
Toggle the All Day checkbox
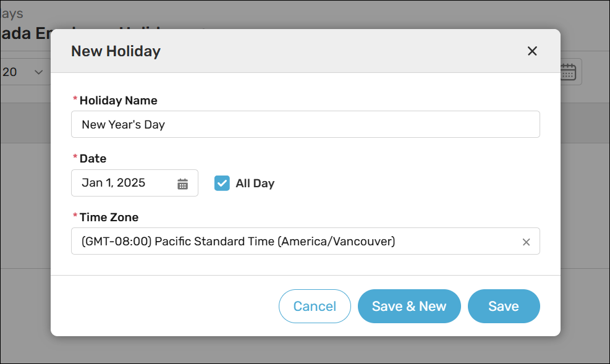click(x=222, y=183)
